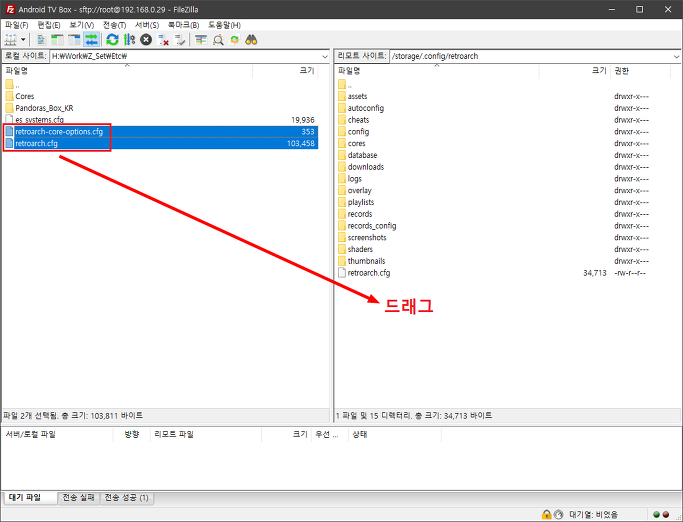Switch to the 전송 실패 tab
This screenshot has height=522, width=683.
pos(78,498)
